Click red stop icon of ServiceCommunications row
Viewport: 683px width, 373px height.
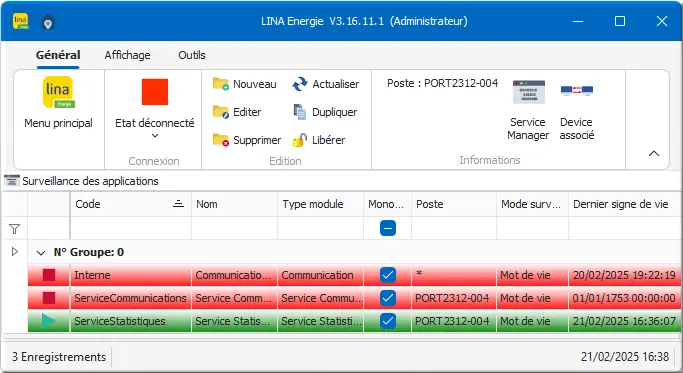coord(49,298)
